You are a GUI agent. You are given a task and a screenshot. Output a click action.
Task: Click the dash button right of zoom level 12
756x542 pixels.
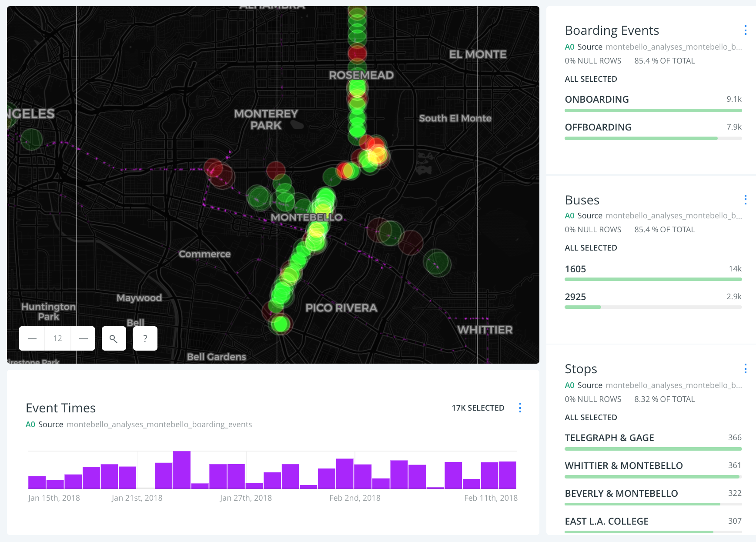tap(84, 338)
